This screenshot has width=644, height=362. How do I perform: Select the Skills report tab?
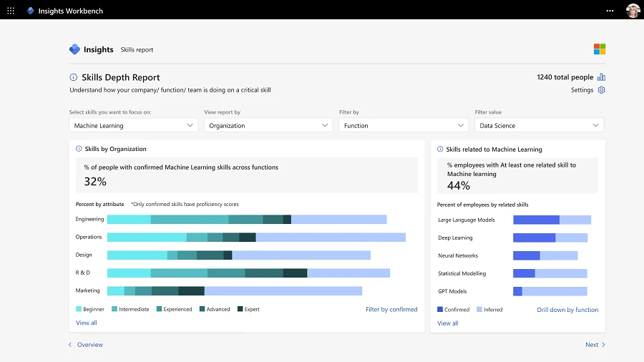(137, 50)
